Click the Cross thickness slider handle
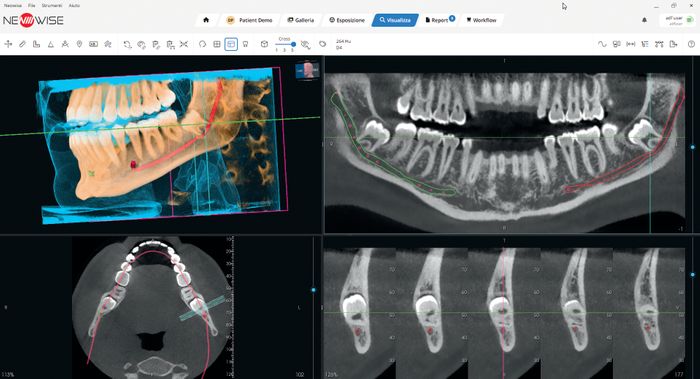Screen dimensions: 700x379 (x=293, y=45)
